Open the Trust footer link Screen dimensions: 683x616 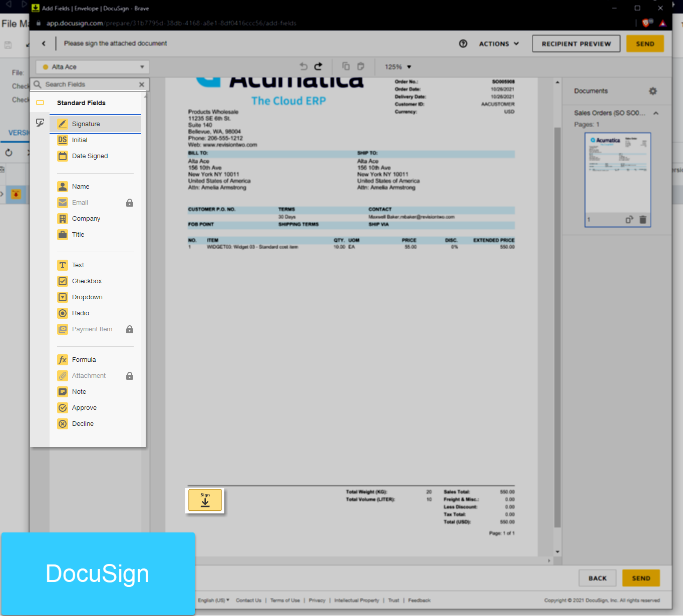pos(394,600)
